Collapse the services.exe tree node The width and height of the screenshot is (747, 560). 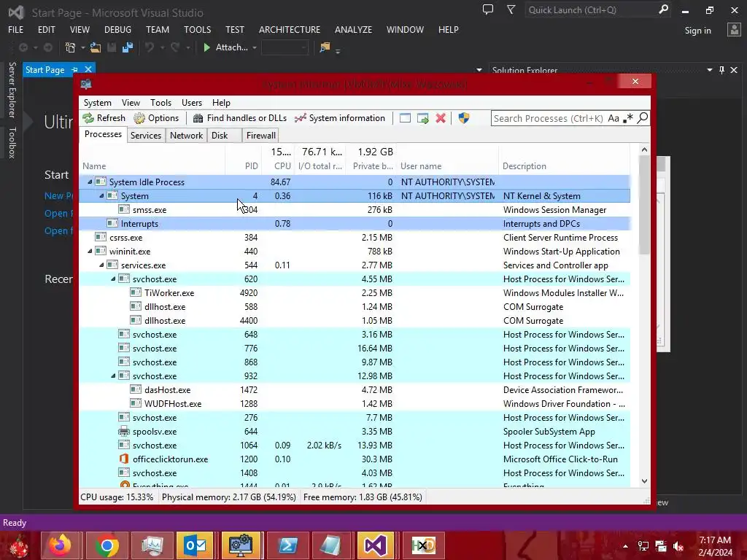coord(101,265)
